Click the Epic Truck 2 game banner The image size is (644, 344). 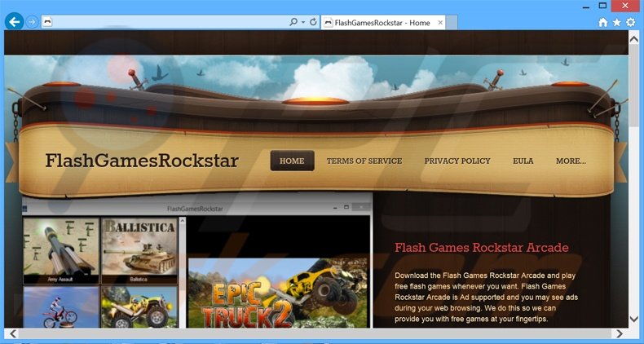tap(278, 293)
